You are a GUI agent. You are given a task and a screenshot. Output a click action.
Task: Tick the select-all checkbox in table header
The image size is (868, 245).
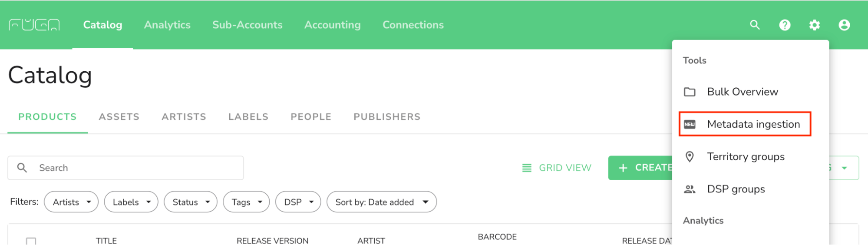[31, 241]
